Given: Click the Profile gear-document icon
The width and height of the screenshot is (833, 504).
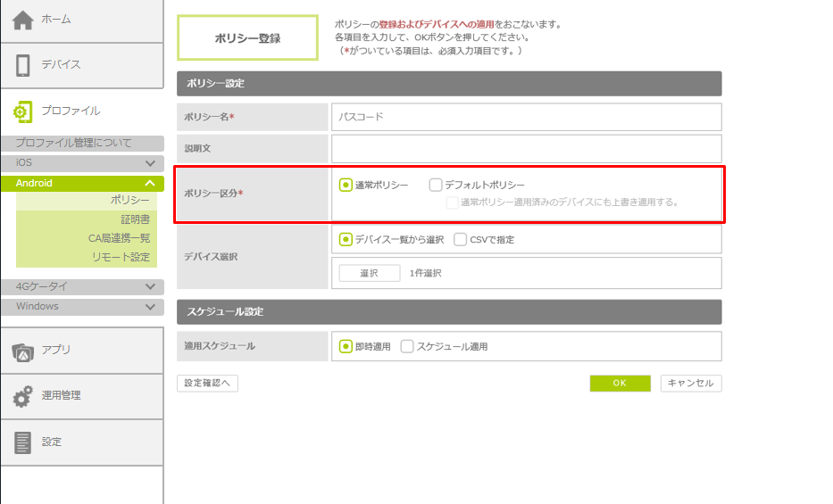Looking at the screenshot, I should click(x=23, y=112).
